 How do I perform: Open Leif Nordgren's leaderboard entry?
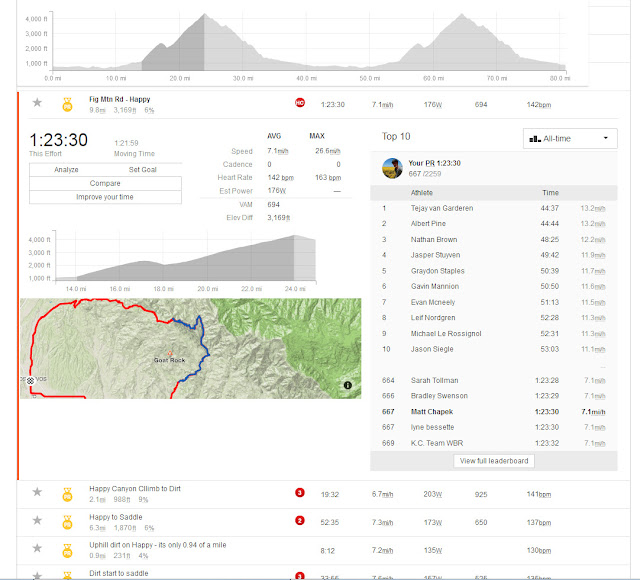click(x=433, y=318)
